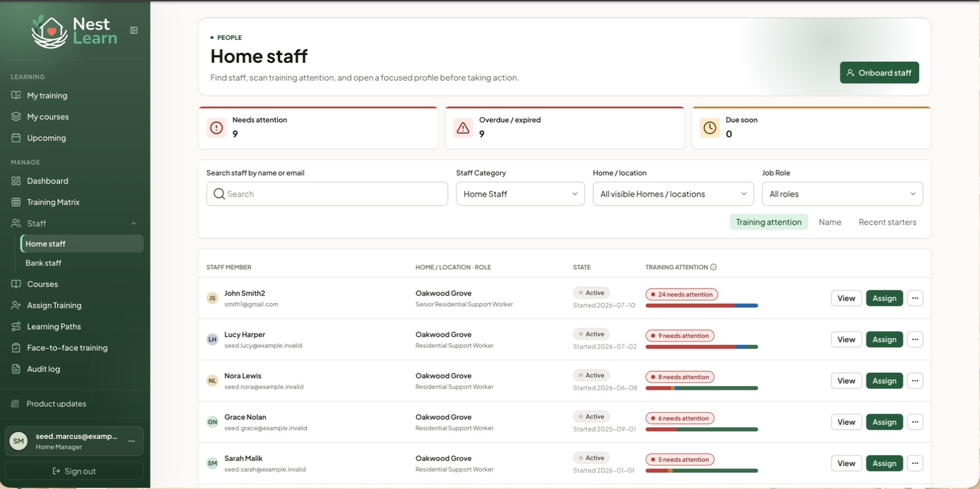Click the Needs attention alert icon
This screenshot has width=980, height=489.
pyautogui.click(x=216, y=127)
